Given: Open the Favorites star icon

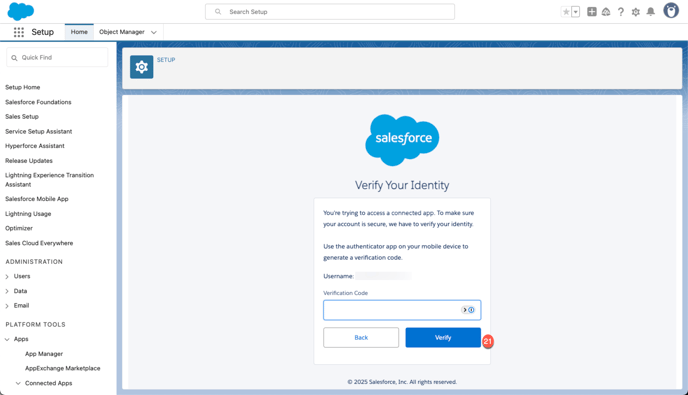Looking at the screenshot, I should tap(566, 12).
